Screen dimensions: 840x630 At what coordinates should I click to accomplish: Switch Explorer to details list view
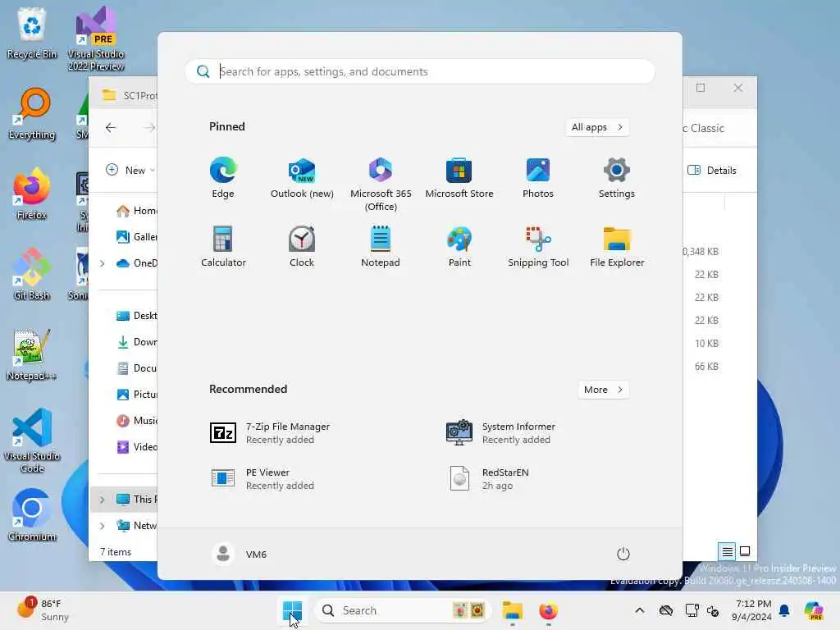(x=727, y=551)
